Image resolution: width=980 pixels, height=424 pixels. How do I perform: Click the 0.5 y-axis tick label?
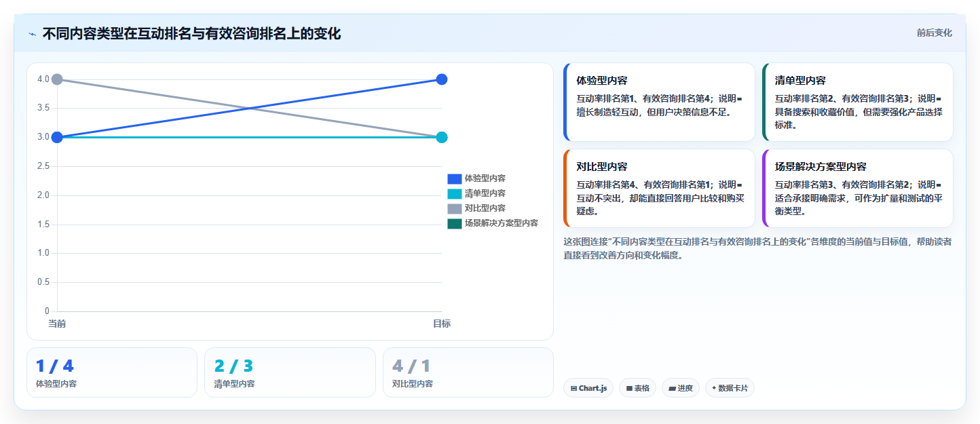(43, 282)
